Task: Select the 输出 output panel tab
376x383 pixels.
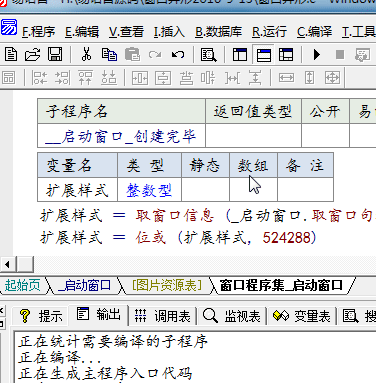Action: click(x=99, y=314)
